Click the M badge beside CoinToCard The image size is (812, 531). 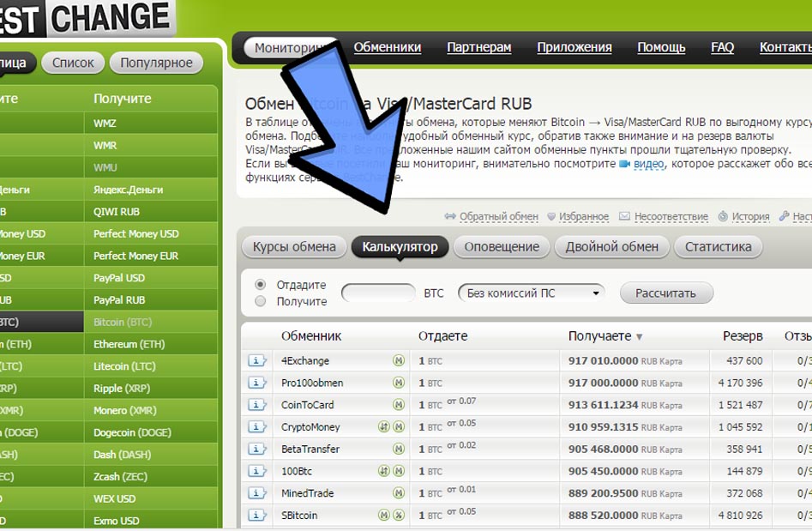(x=399, y=405)
